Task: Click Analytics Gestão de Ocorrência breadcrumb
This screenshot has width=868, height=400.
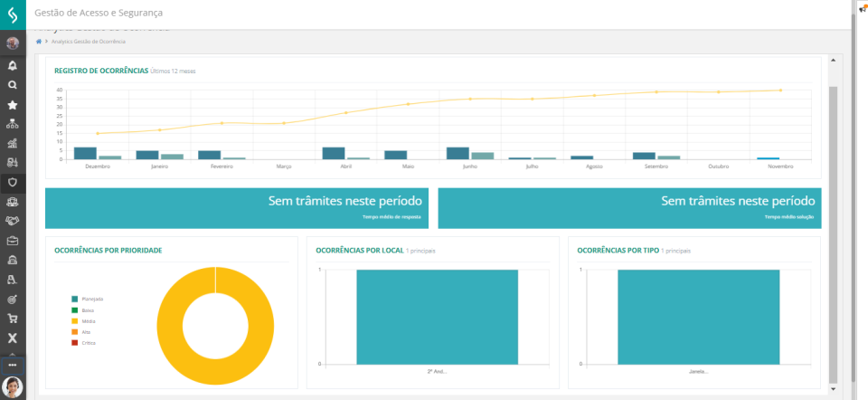Action: [89, 42]
